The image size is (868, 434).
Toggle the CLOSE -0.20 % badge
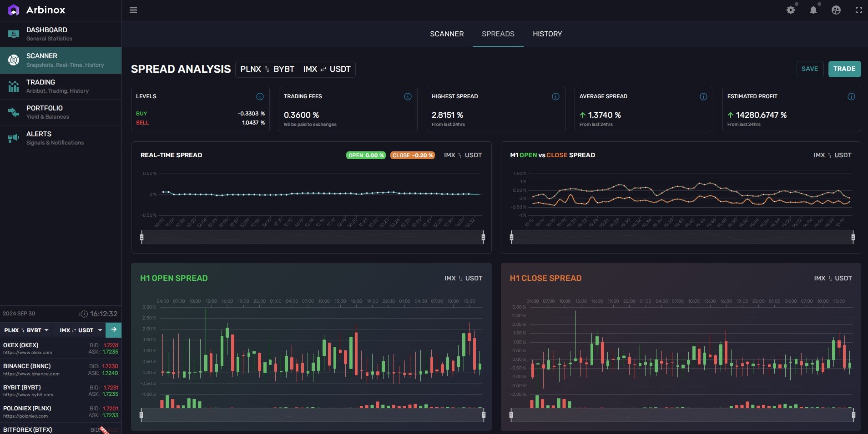tap(413, 155)
